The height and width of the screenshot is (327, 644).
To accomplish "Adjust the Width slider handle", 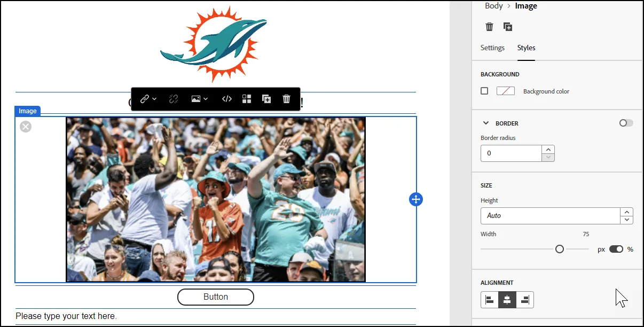I will [560, 249].
